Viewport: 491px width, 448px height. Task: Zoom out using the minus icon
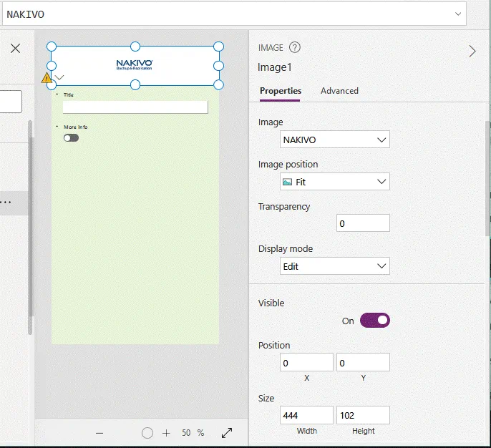tap(99, 433)
